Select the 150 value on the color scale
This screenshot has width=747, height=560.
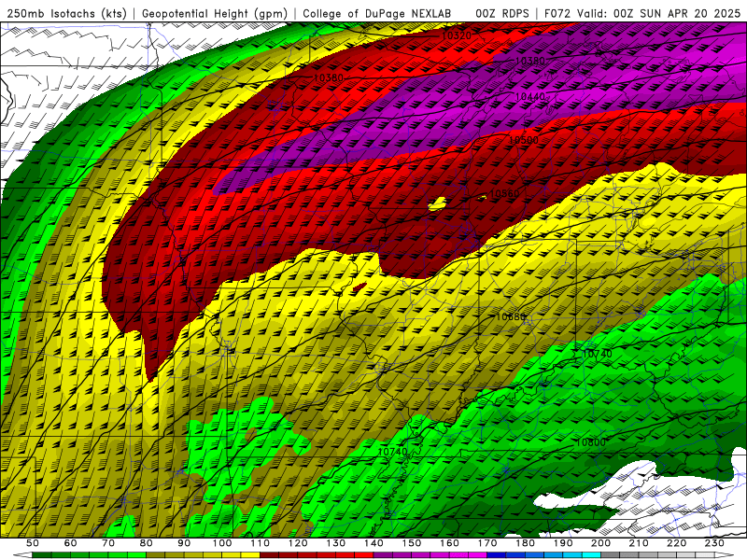click(x=411, y=543)
